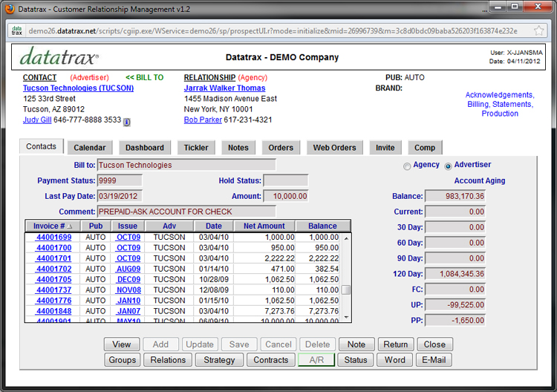This screenshot has height=392, width=557.
Task: Click the Adv column header
Action: click(169, 226)
